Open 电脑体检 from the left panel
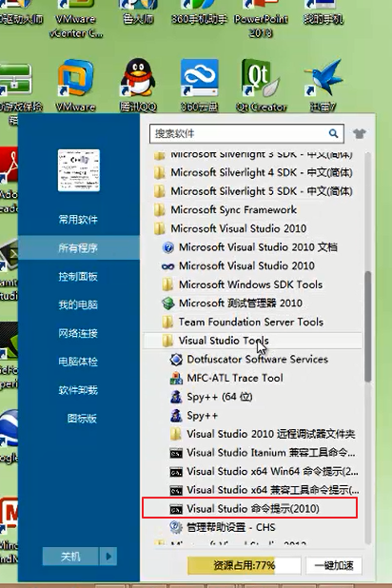Image resolution: width=392 pixels, height=588 pixels. tap(78, 362)
